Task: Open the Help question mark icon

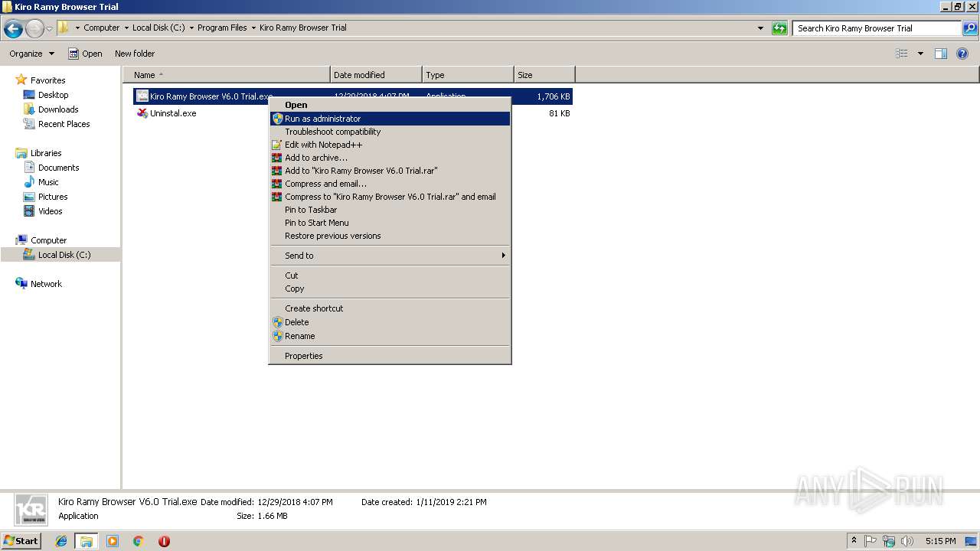Action: [963, 54]
